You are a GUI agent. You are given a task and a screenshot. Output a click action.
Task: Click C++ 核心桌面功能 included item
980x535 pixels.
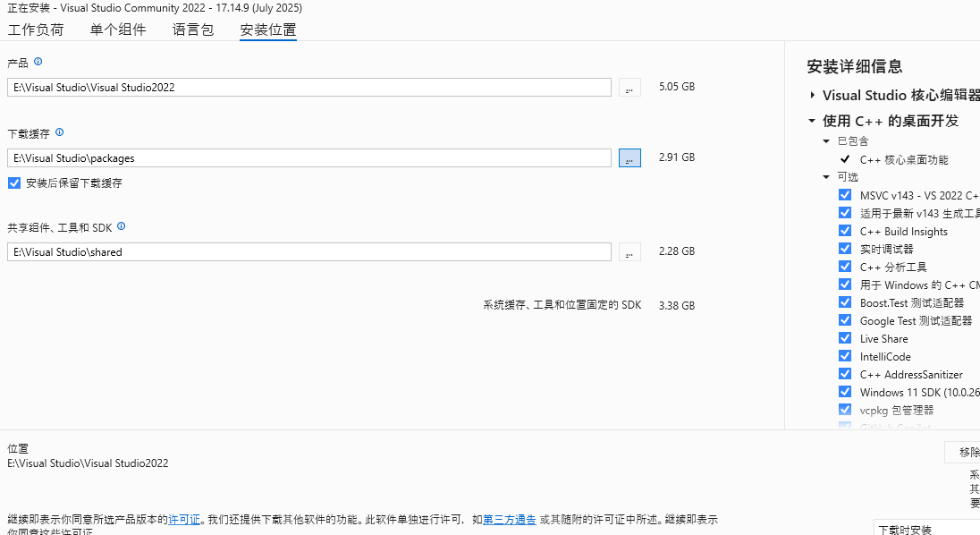(x=904, y=160)
